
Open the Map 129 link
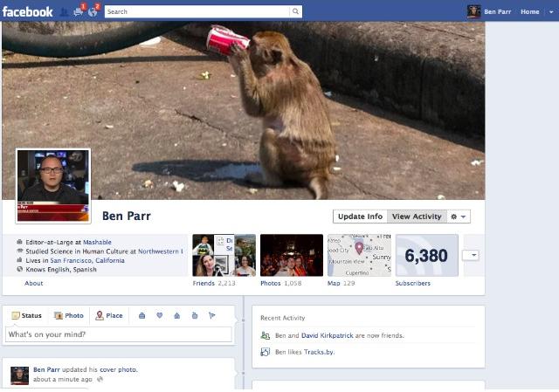[342, 284]
